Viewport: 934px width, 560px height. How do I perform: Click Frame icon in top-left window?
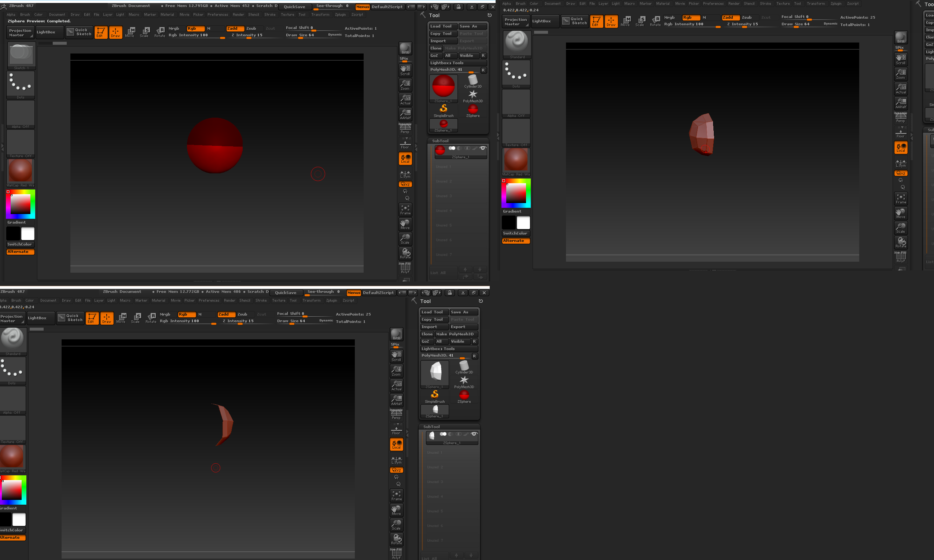click(405, 209)
